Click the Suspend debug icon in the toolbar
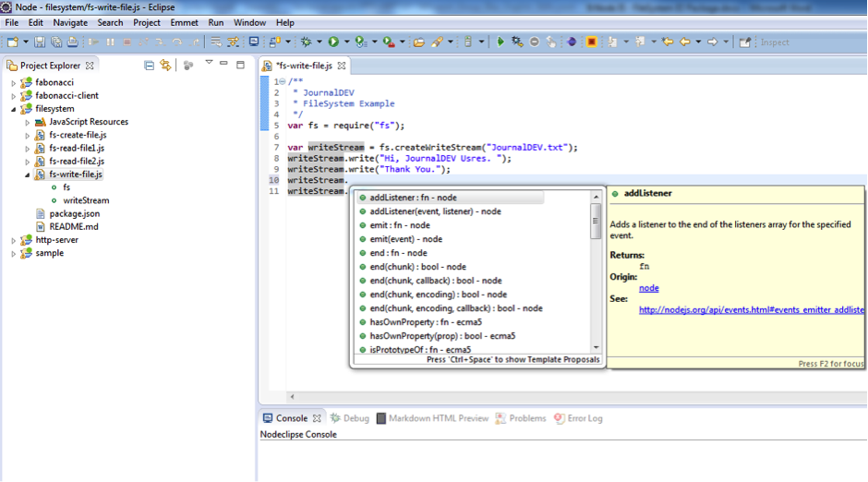868x482 pixels. click(x=110, y=42)
